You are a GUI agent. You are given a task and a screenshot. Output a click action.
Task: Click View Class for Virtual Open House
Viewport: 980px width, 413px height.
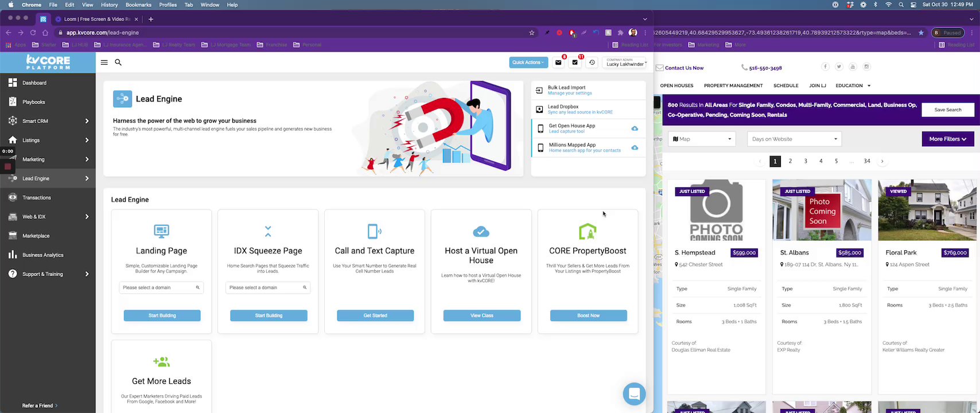[482, 315]
